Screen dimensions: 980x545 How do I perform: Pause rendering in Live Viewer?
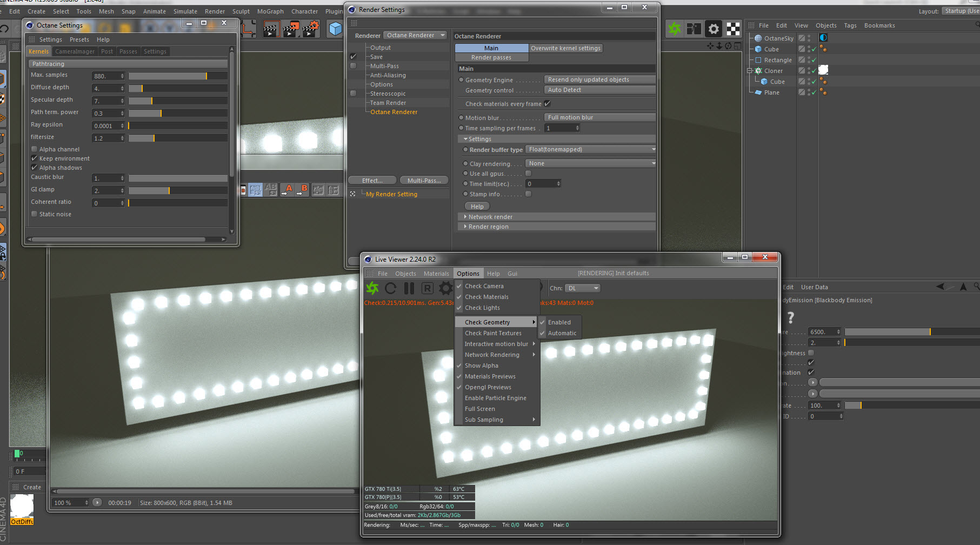tap(409, 288)
